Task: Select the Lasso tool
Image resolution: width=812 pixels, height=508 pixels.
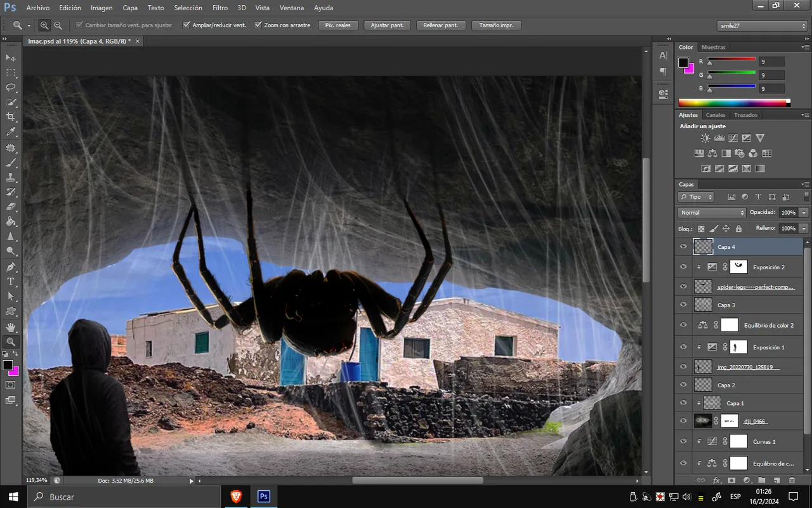Action: [11, 88]
